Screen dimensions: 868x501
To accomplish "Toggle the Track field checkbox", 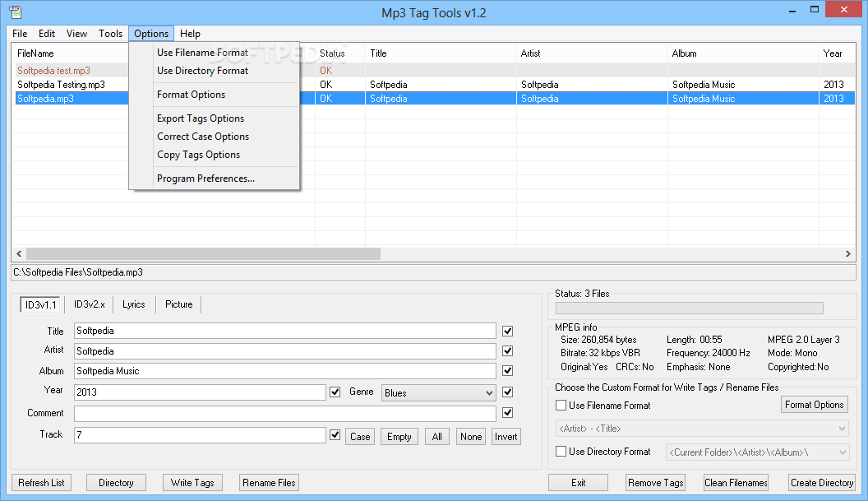I will click(335, 435).
